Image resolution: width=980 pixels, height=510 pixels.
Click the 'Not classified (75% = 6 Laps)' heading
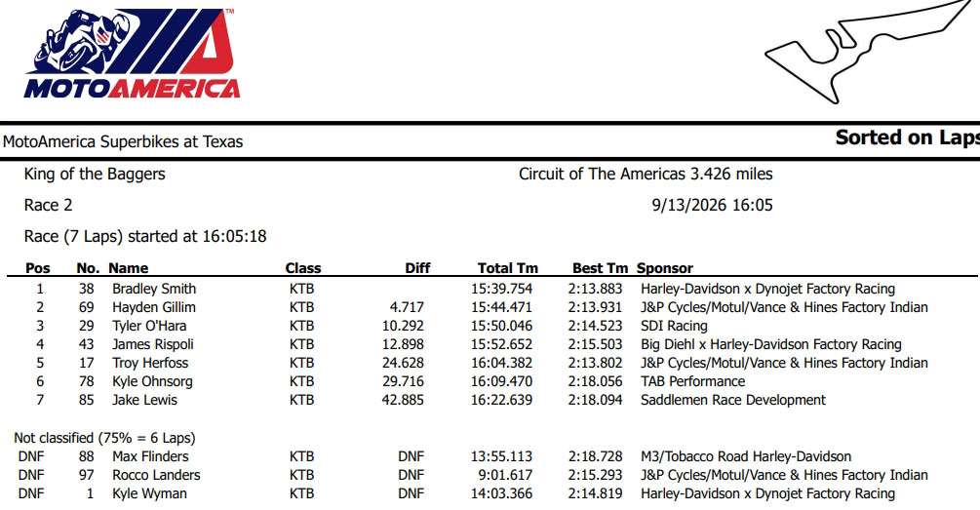point(104,438)
